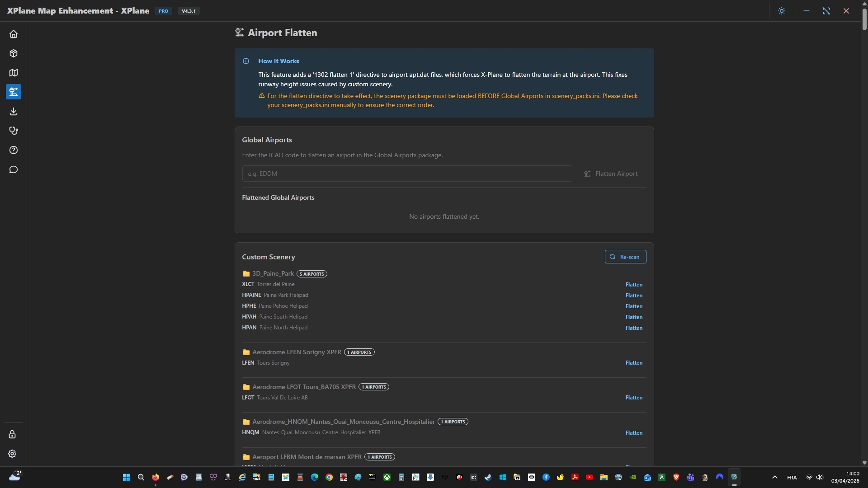Select the 3D_Paine_Park scenery folder

click(x=273, y=274)
